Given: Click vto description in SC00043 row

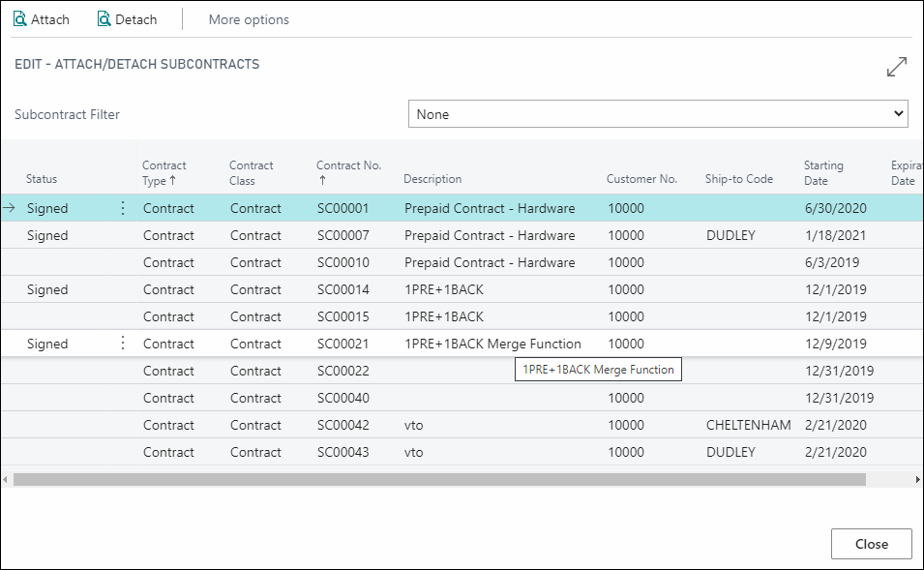Looking at the screenshot, I should pos(414,452).
